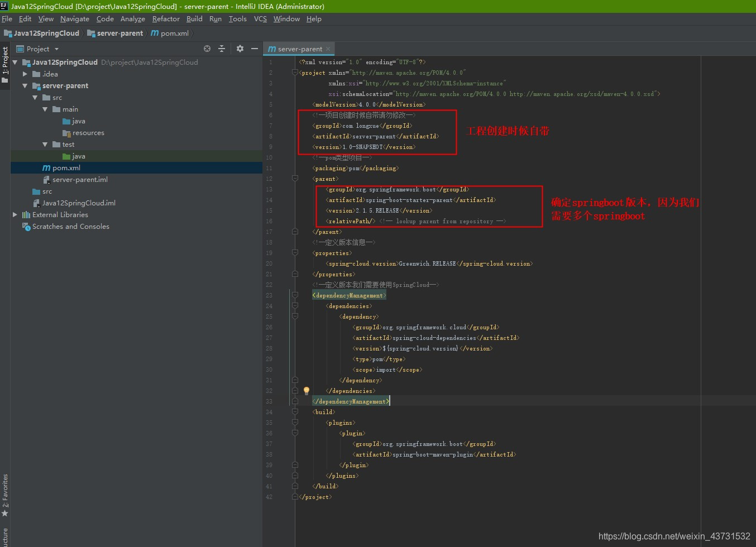
Task: Click the server-parent module folder icon
Action: click(36, 86)
